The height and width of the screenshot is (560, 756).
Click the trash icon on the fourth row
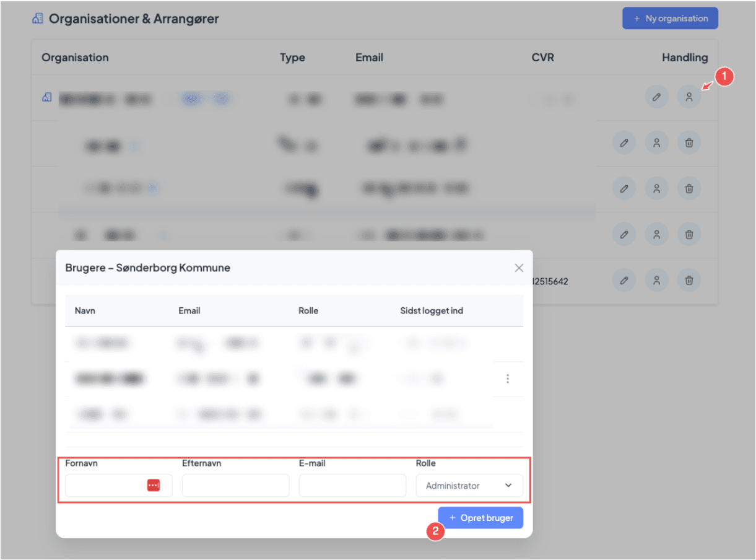tap(689, 234)
